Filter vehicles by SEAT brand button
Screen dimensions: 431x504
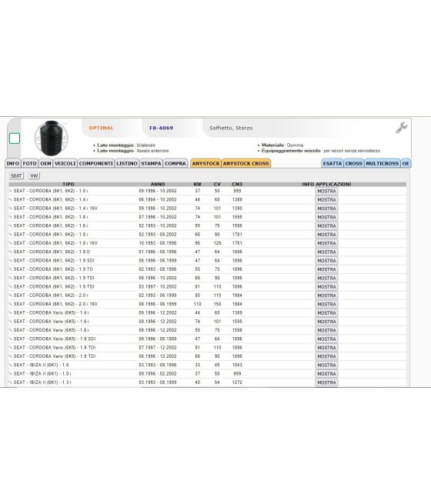[16, 175]
